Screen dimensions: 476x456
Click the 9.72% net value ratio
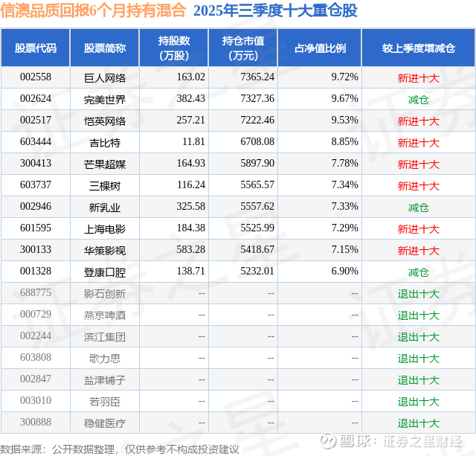click(x=345, y=77)
